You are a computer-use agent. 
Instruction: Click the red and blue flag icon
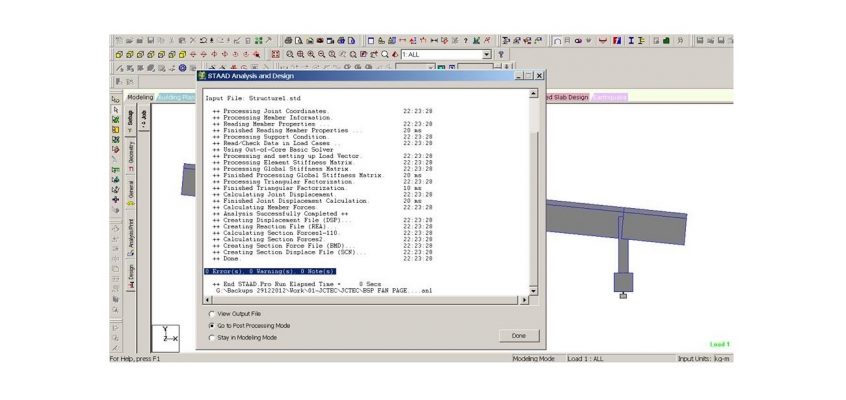pos(617,40)
